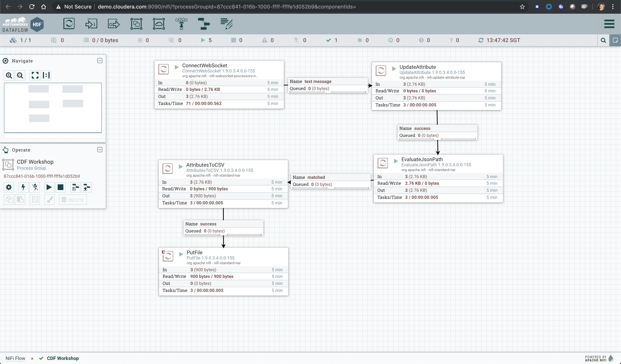
Task: Collapse the Operate panel
Action: click(100, 150)
